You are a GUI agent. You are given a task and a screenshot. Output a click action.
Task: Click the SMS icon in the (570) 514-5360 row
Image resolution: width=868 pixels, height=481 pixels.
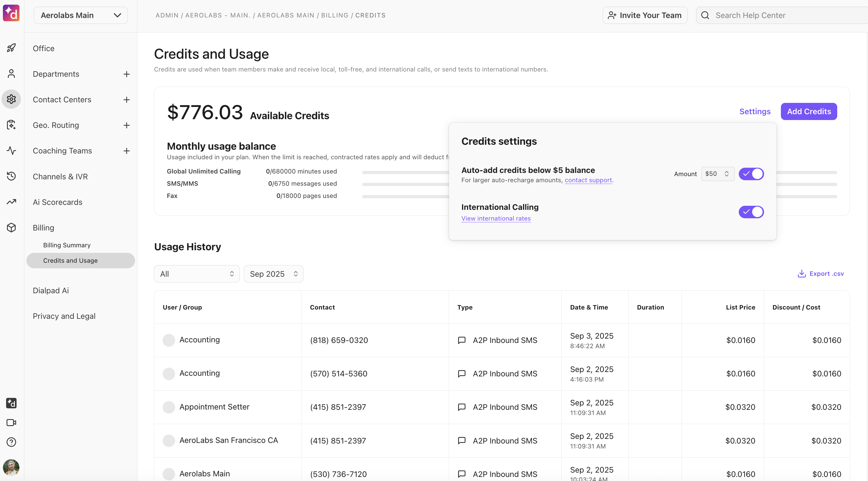pos(462,373)
